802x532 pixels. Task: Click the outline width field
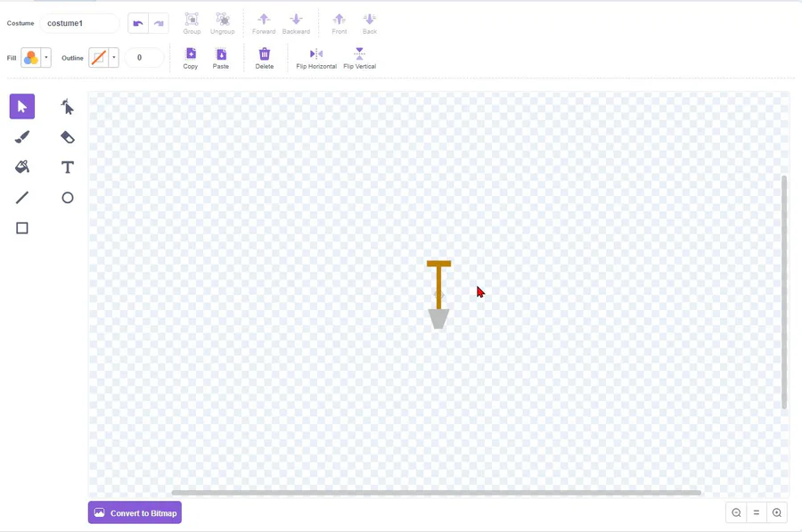(x=143, y=58)
